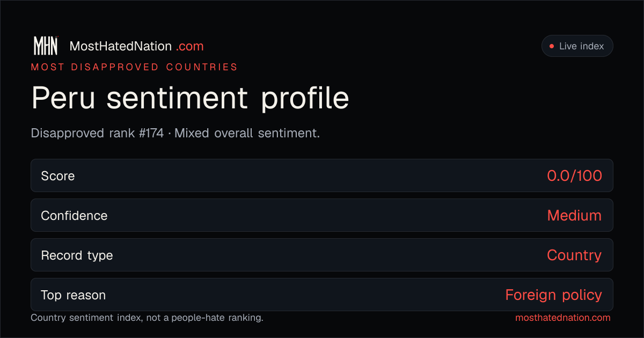This screenshot has height=338, width=644.
Task: Click the MHN logo icon
Action: 46,46
